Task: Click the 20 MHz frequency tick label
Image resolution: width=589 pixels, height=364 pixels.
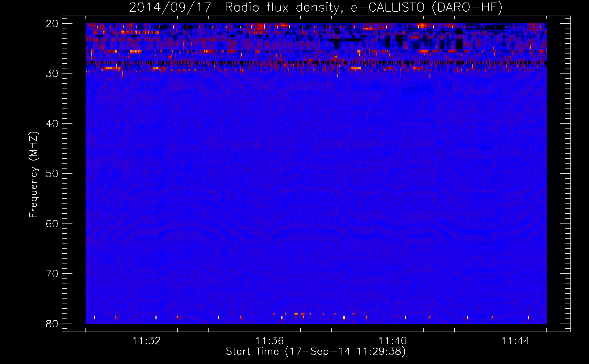Action: click(52, 24)
